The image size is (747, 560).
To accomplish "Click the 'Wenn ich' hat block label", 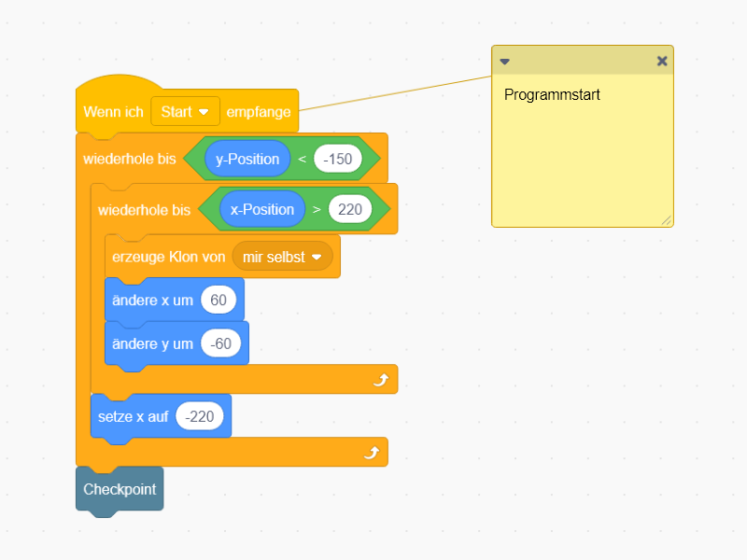I will (113, 112).
